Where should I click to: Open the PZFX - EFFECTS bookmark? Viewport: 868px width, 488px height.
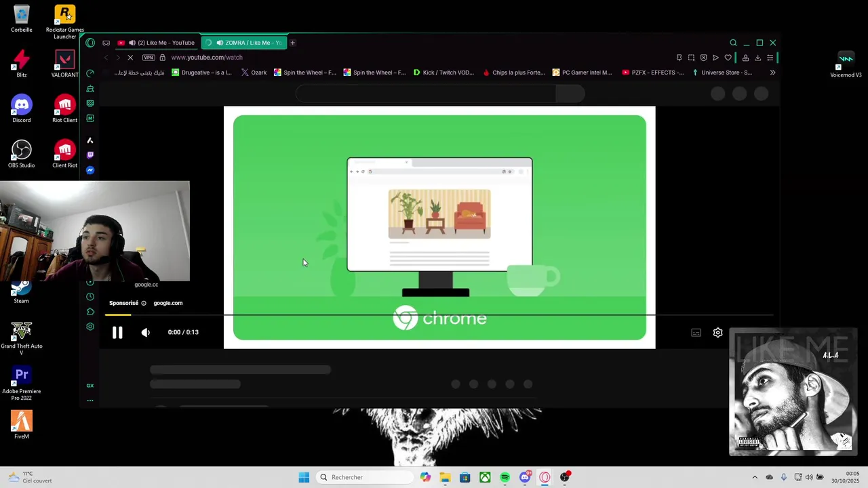pyautogui.click(x=653, y=73)
